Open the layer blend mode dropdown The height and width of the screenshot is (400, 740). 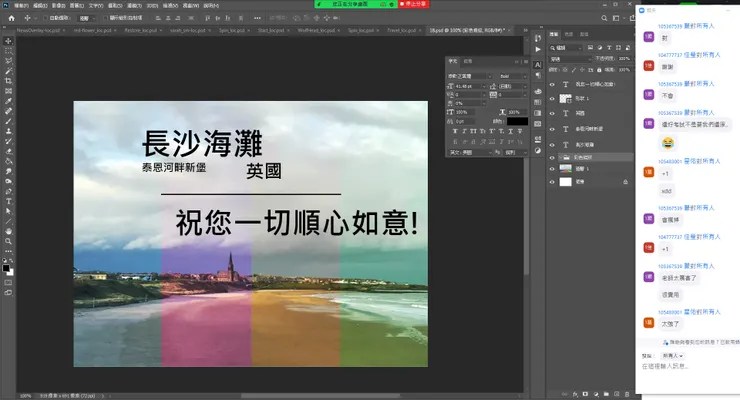(571, 59)
